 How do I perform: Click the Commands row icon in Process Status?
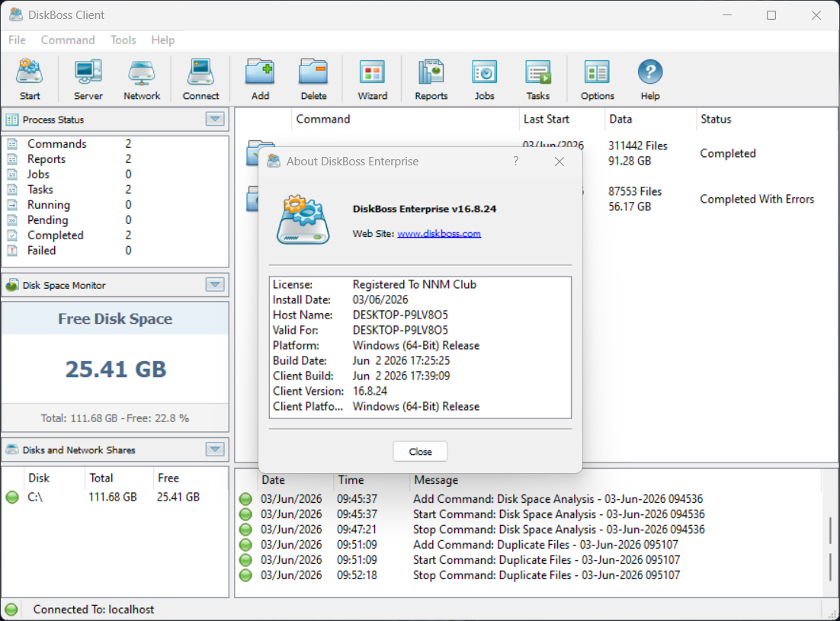click(x=12, y=144)
